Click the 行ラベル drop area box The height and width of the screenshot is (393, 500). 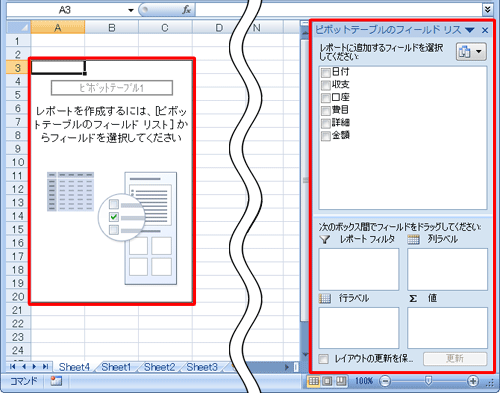[359, 328]
